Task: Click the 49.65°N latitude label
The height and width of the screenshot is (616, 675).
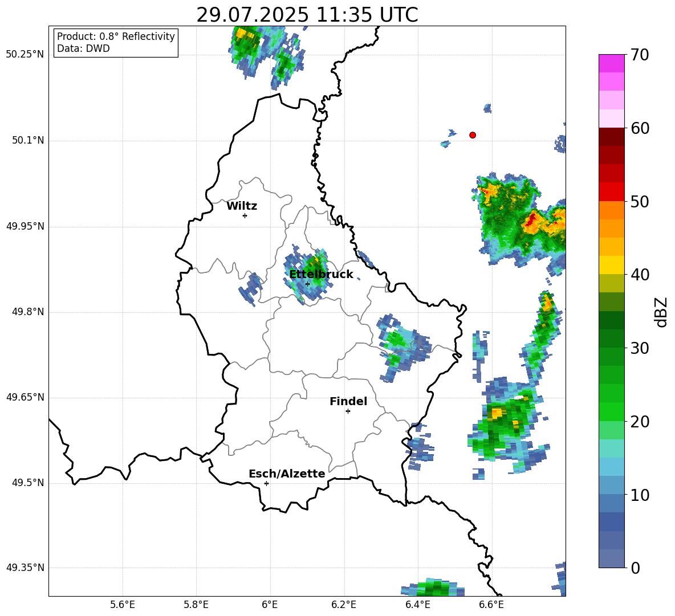Action: tap(25, 397)
